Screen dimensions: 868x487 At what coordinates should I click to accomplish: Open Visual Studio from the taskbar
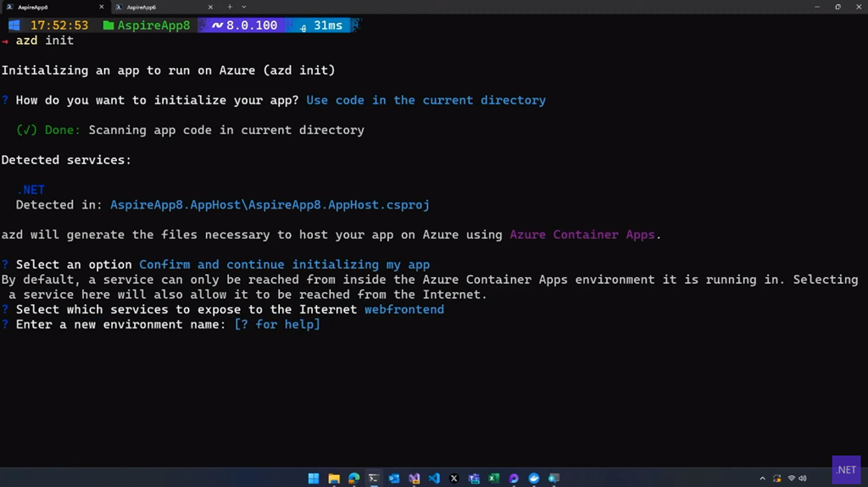point(414,479)
